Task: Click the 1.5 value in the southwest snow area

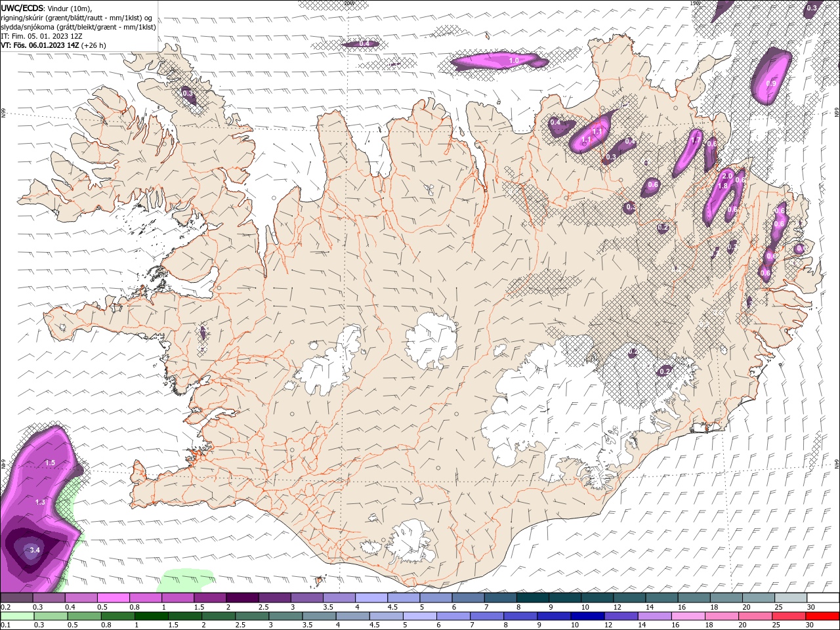Action: click(50, 463)
